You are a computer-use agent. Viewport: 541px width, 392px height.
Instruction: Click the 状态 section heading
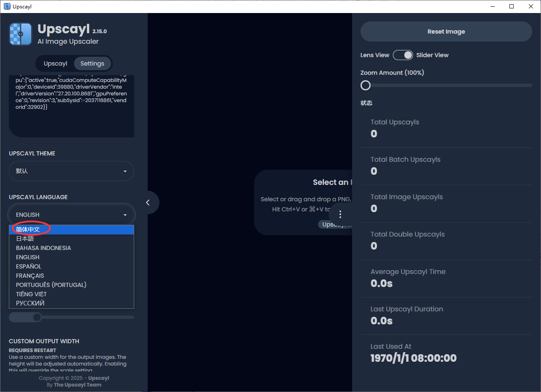366,103
